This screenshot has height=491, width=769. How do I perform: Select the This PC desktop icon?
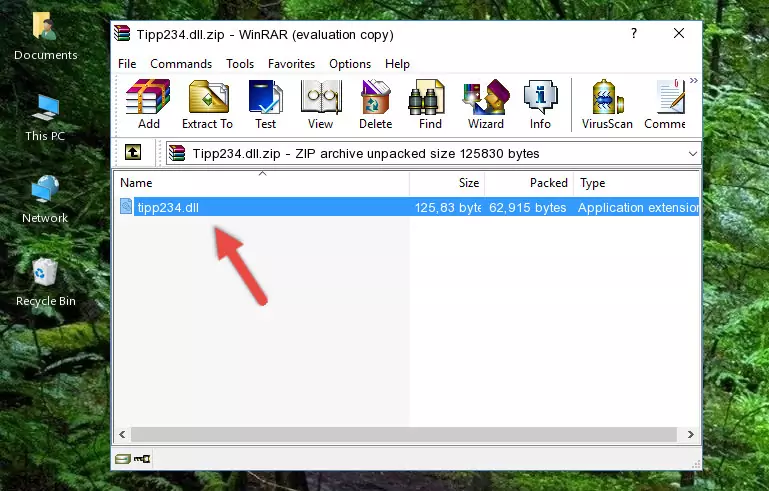(x=45, y=118)
